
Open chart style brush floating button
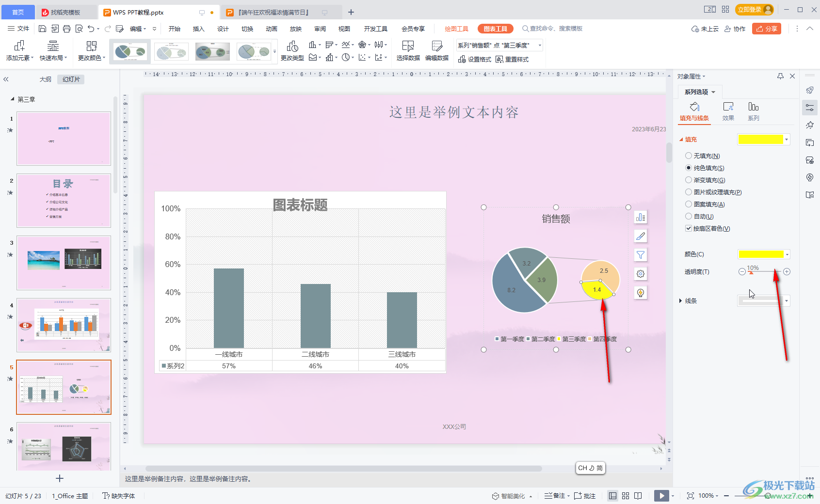(641, 236)
